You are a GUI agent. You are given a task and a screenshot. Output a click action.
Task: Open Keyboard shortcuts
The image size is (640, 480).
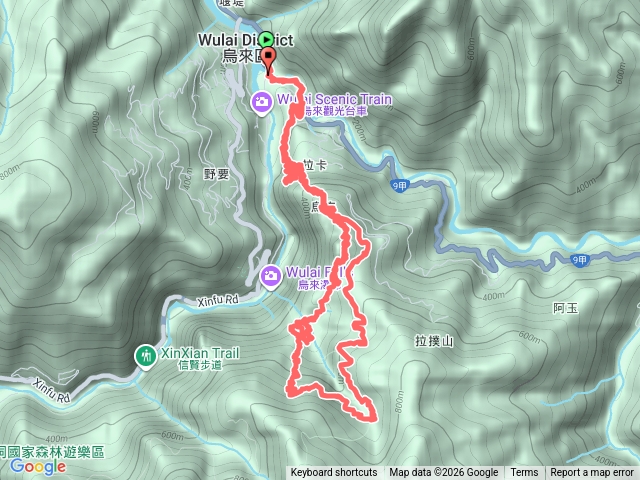(x=333, y=473)
